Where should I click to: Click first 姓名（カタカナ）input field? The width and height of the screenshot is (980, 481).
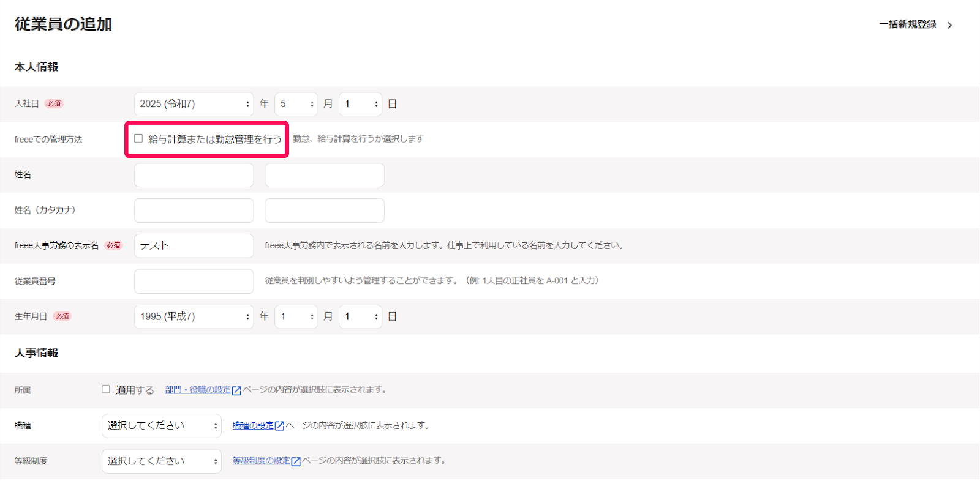[x=194, y=211]
